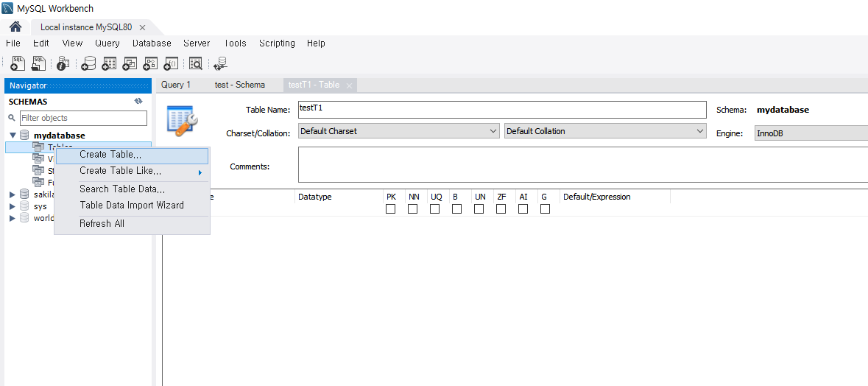Toggle the G generated column checkbox
The image size is (868, 386).
point(546,208)
